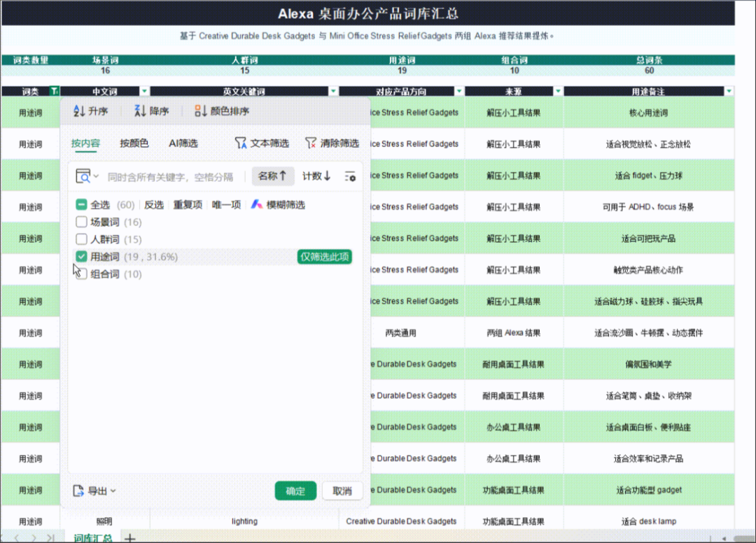Screen dimensions: 756x543
Task: Go to next sheet navigation arrow
Action: coord(34,537)
